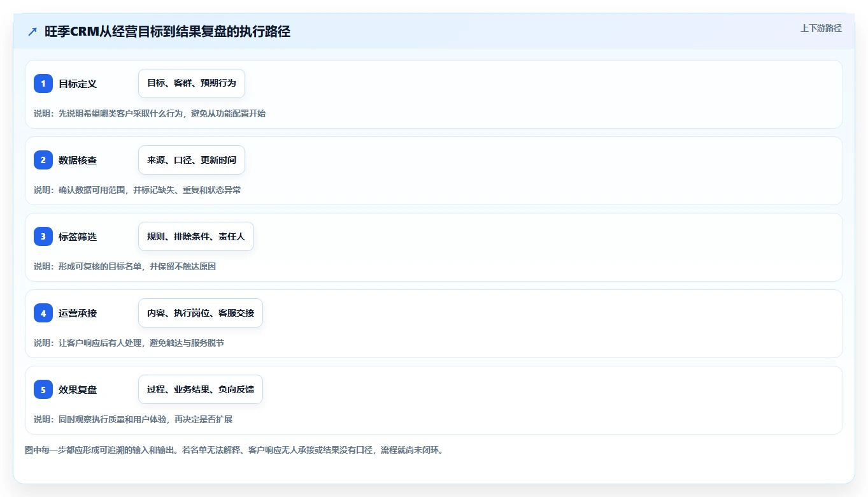
Task: Select the 目标、客群、预期行为 chip
Action: coord(192,83)
